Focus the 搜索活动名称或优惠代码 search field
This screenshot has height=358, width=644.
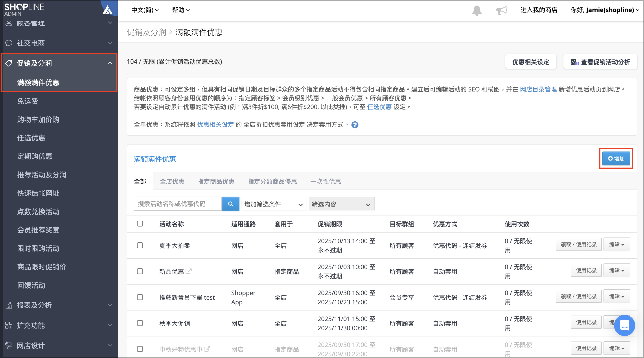coord(178,204)
